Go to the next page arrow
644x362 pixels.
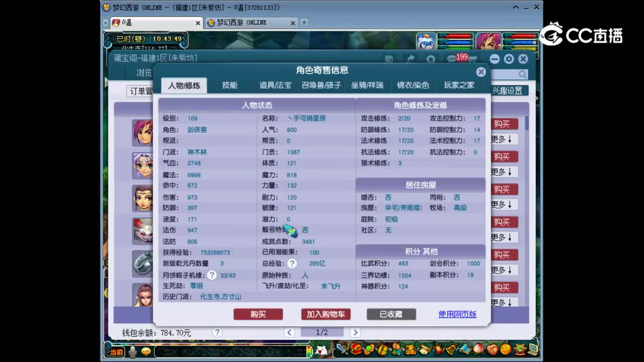tap(355, 332)
